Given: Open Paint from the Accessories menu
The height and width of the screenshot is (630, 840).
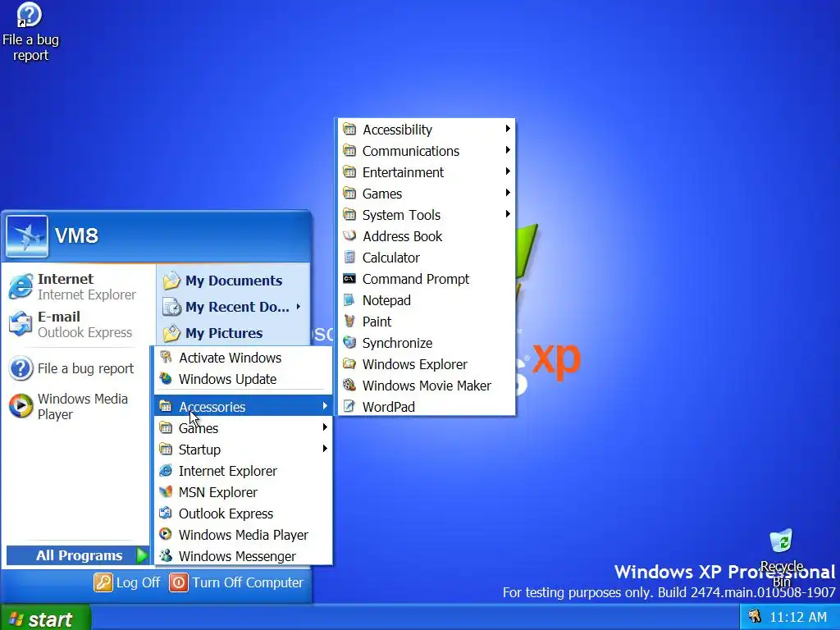Looking at the screenshot, I should coord(427,322).
